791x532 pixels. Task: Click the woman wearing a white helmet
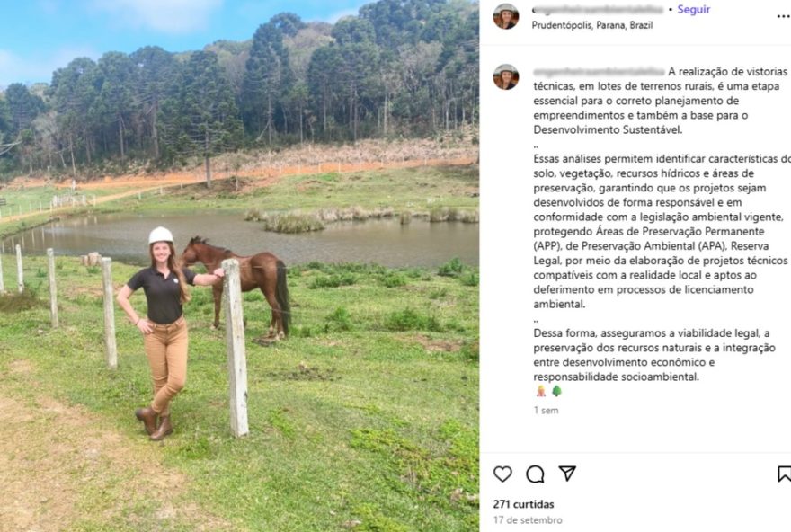tap(164, 332)
